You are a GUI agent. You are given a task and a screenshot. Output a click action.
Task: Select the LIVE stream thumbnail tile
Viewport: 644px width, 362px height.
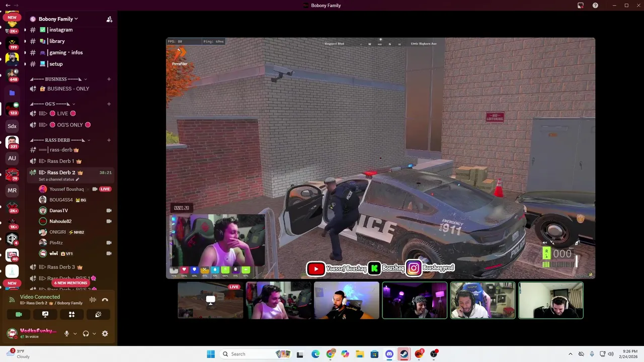pyautogui.click(x=210, y=300)
